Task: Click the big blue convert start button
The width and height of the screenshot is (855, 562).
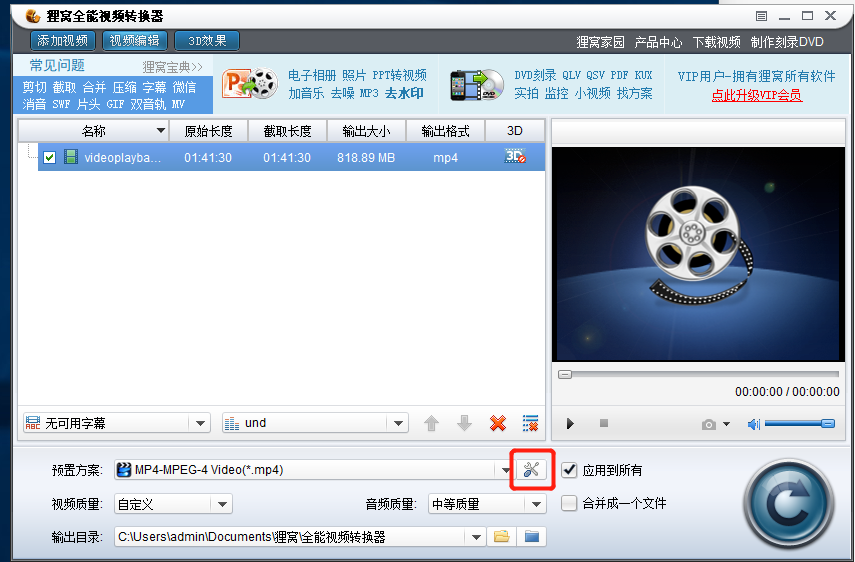Action: click(788, 504)
